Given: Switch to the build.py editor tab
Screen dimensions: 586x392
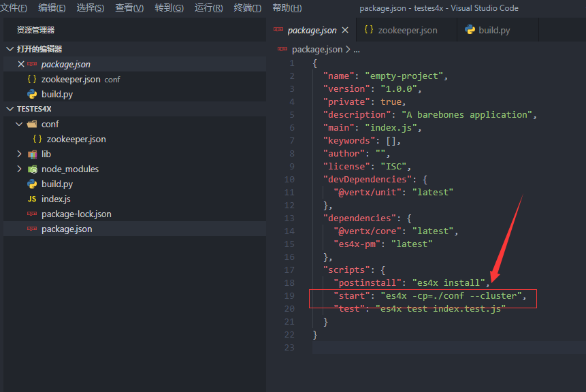Looking at the screenshot, I should pyautogui.click(x=498, y=30).
